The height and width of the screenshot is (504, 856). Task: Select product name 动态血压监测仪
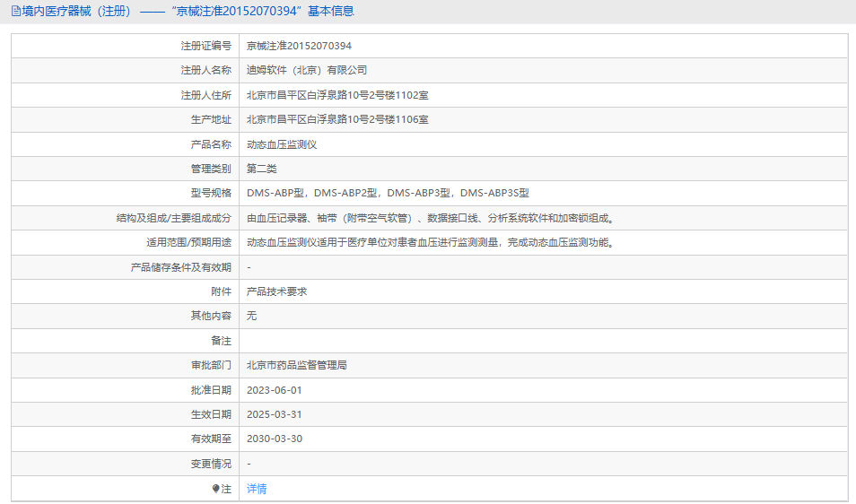point(282,144)
